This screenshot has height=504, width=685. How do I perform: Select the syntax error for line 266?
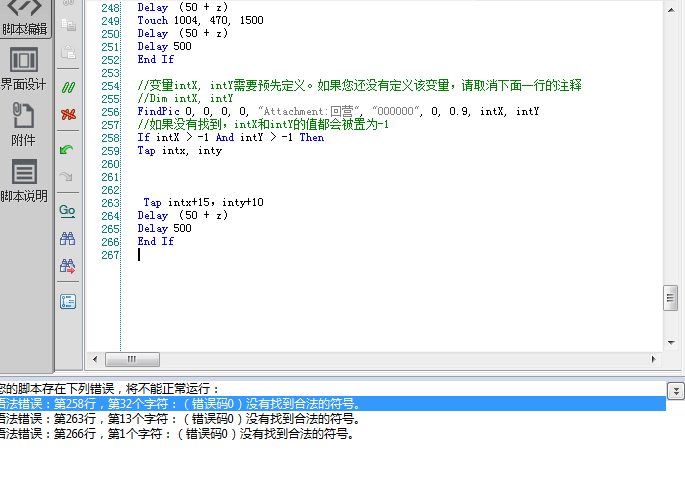point(180,434)
